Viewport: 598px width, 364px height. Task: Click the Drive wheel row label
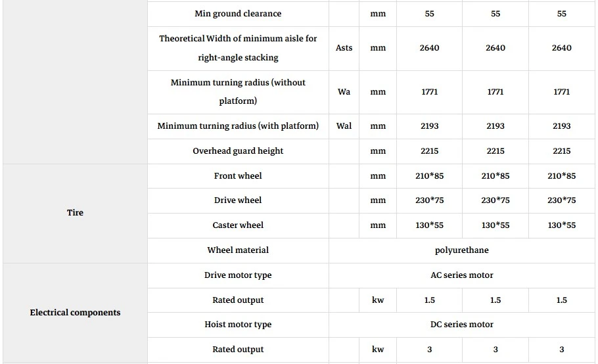pyautogui.click(x=238, y=200)
